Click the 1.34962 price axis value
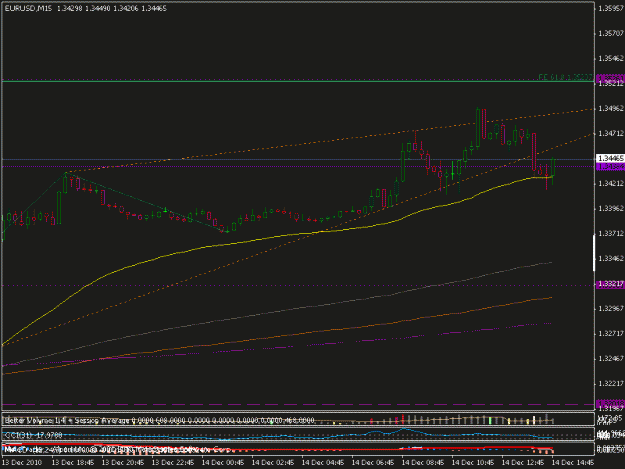 (x=611, y=108)
